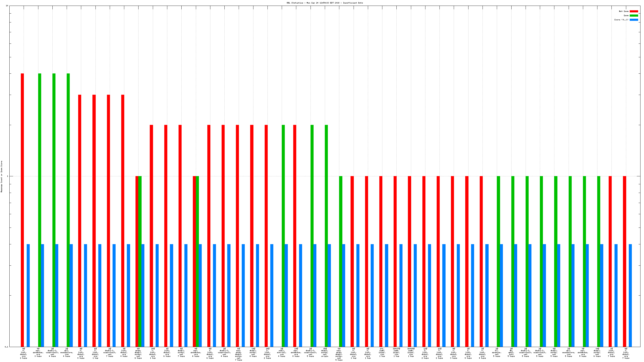Click the bl.spamcop.net 5 hops label
The image size is (644, 362).
tap(497, 352)
